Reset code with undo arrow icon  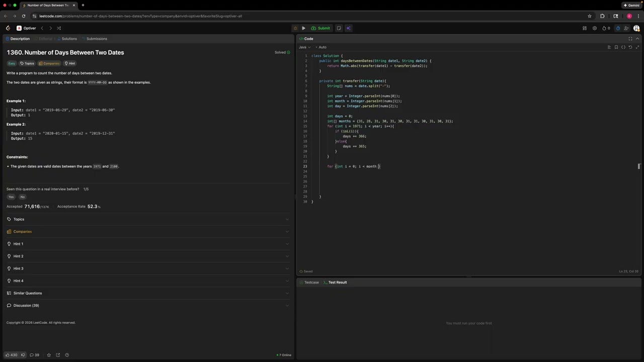(x=630, y=47)
